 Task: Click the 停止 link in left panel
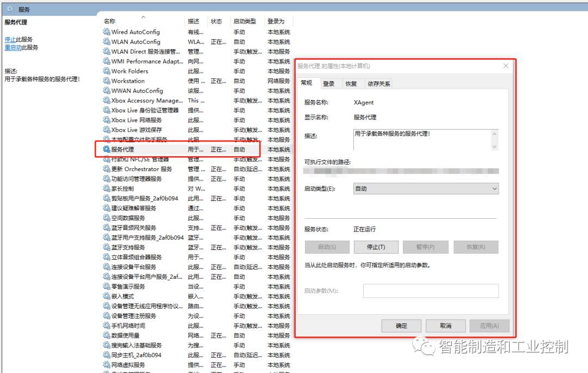point(10,40)
